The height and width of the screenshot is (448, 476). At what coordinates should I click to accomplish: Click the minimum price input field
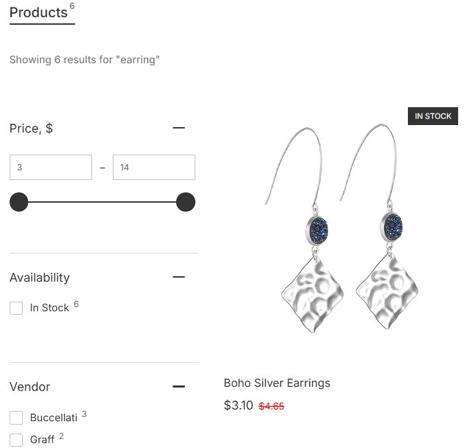(51, 167)
